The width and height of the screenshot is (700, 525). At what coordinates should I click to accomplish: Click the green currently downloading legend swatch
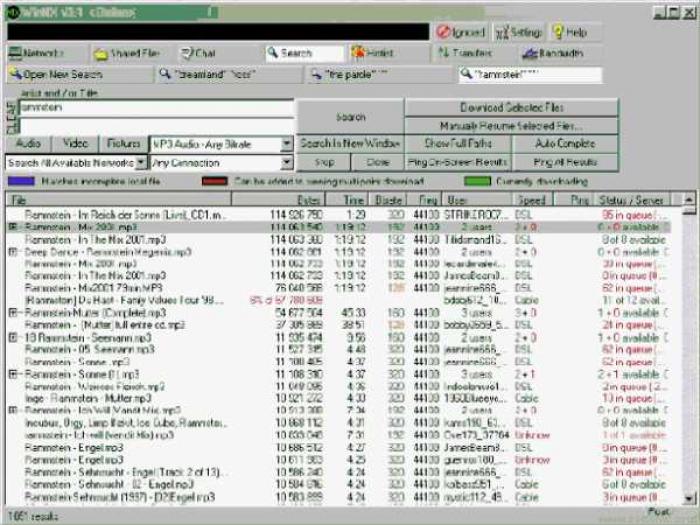click(477, 181)
